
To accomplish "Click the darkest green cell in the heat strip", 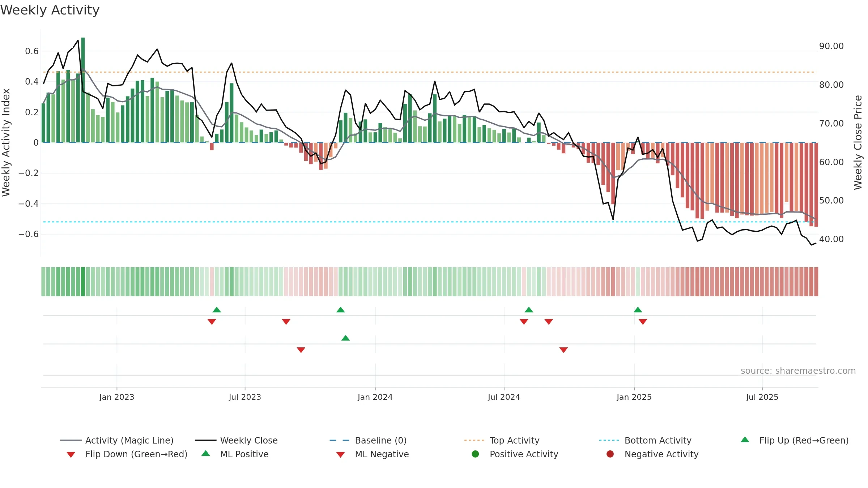I will [83, 282].
